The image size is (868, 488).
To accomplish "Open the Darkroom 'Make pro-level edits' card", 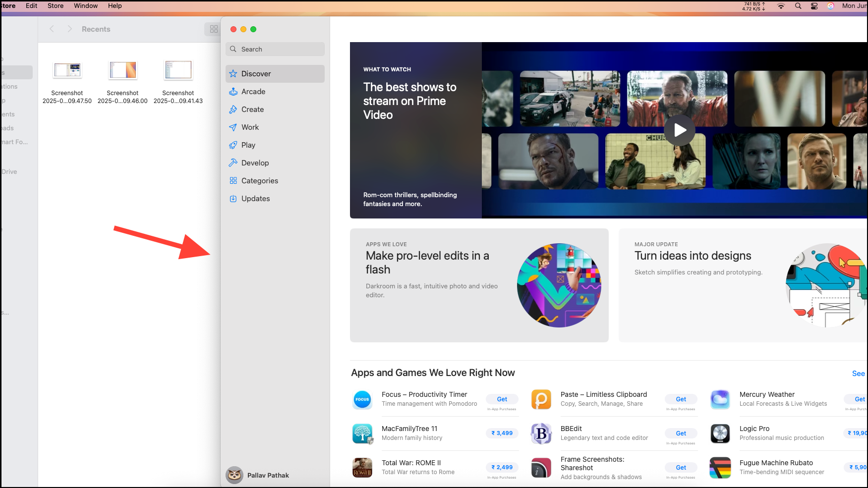I will click(479, 285).
